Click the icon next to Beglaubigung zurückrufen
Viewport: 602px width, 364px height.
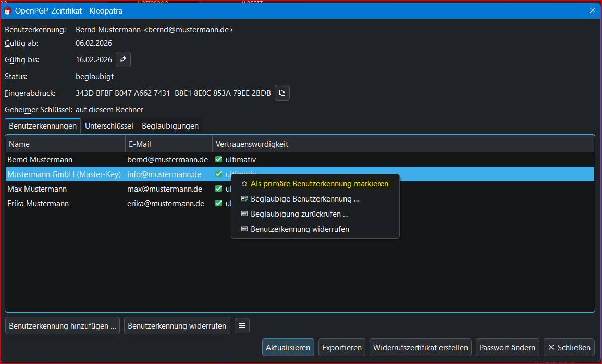coord(244,214)
